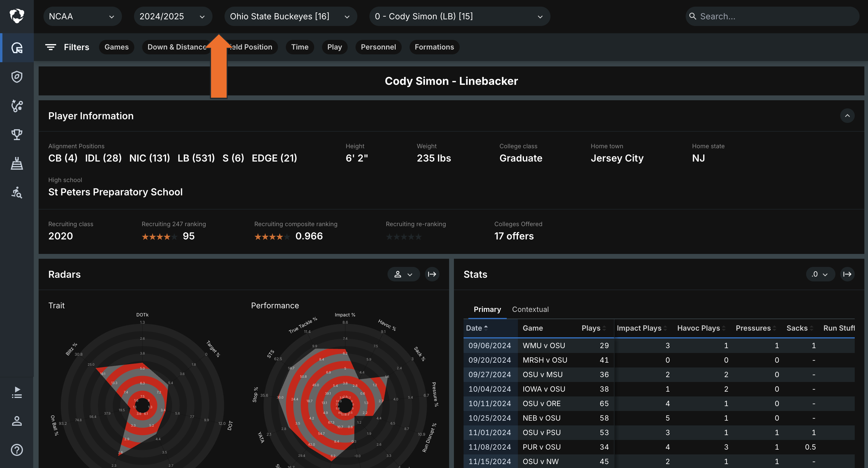Open the Games filter
The height and width of the screenshot is (468, 868).
coord(116,47)
